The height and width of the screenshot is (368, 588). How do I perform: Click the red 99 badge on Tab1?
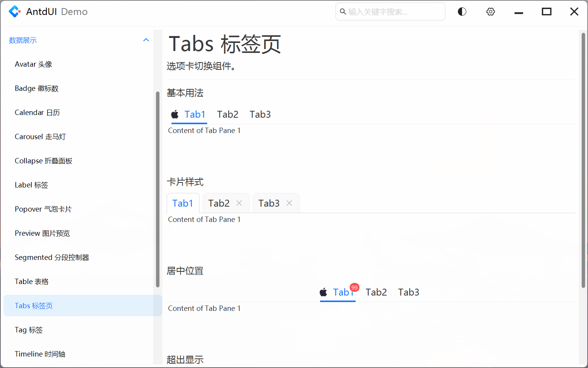(354, 287)
